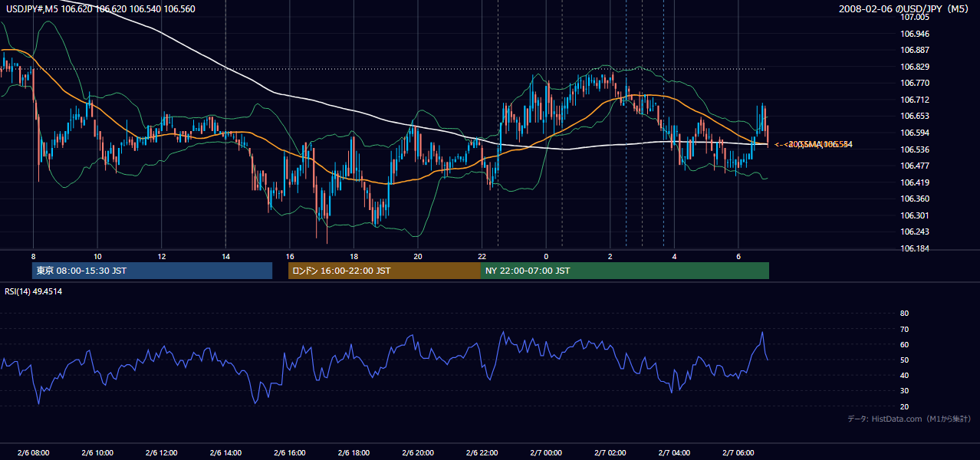Click the データ: HistData.com source credit

coord(909,419)
